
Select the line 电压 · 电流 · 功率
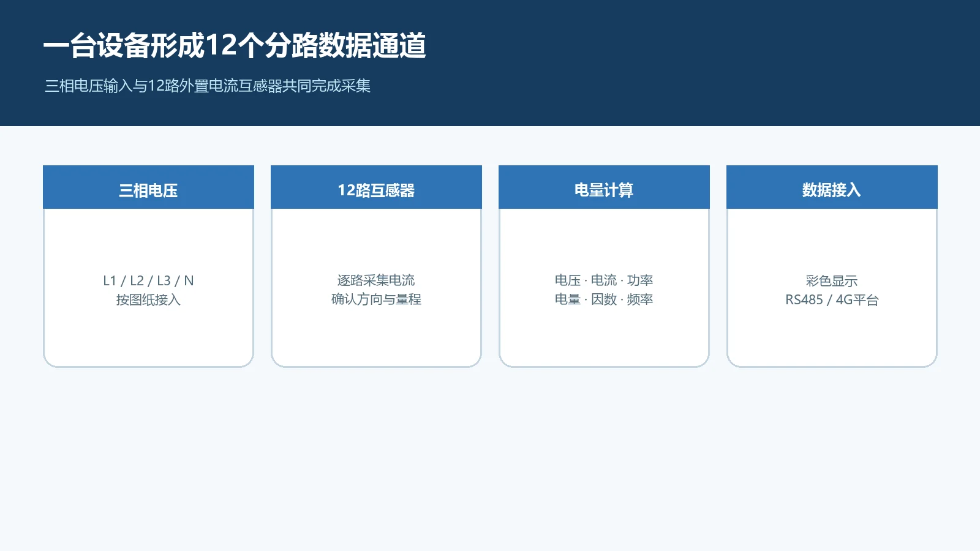coord(604,280)
